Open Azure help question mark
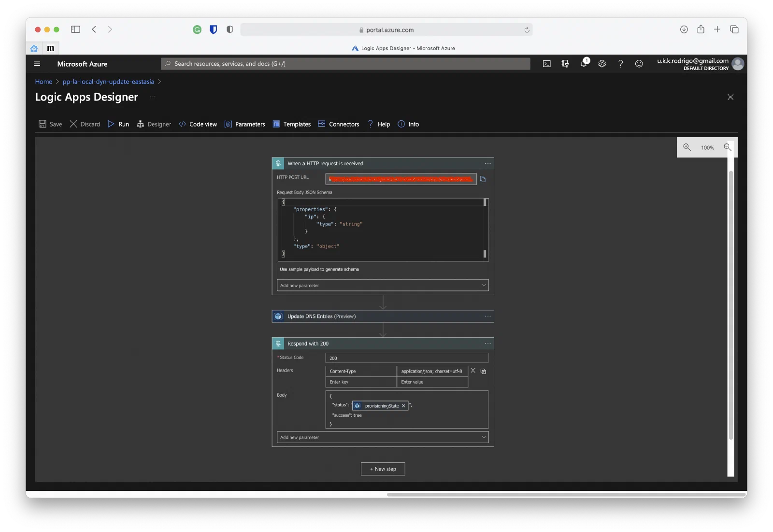This screenshot has width=773, height=532. (620, 64)
